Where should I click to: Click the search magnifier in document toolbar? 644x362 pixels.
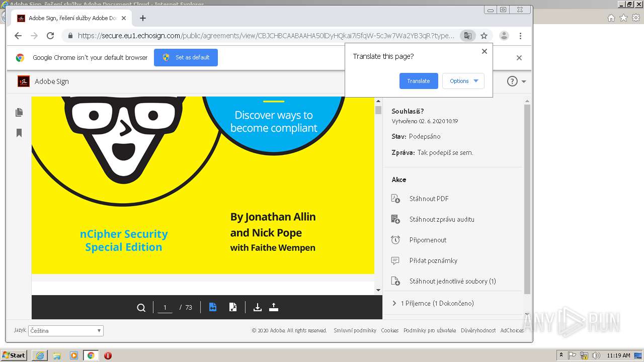(x=141, y=307)
